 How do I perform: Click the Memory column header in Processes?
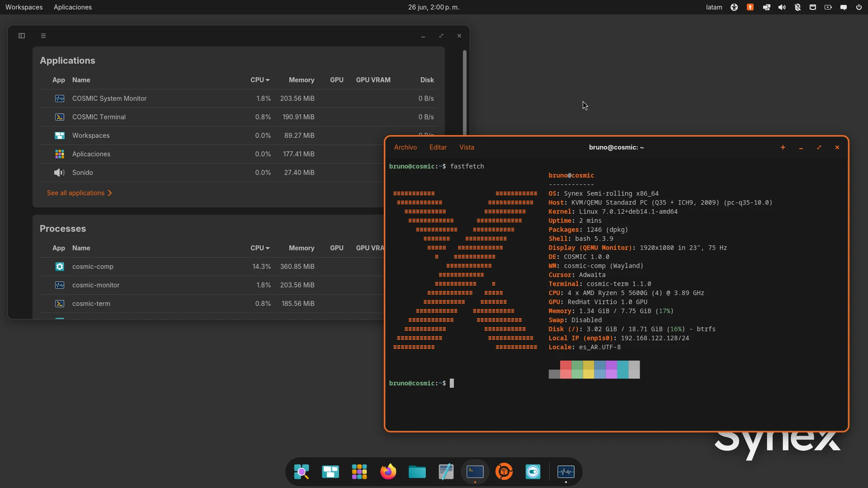[302, 248]
